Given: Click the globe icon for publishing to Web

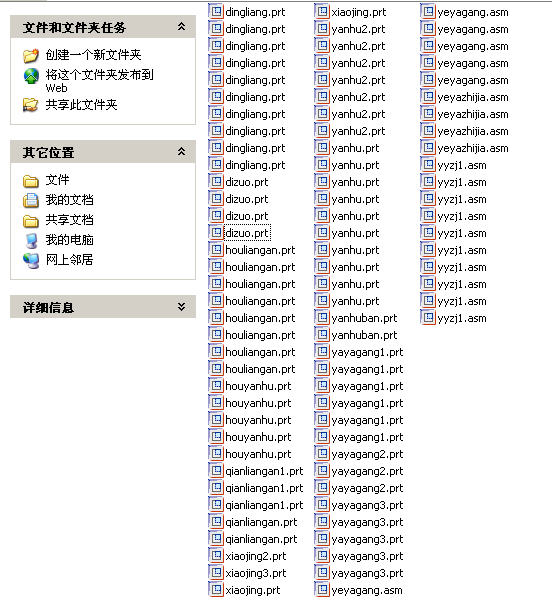Looking at the screenshot, I should tap(31, 76).
